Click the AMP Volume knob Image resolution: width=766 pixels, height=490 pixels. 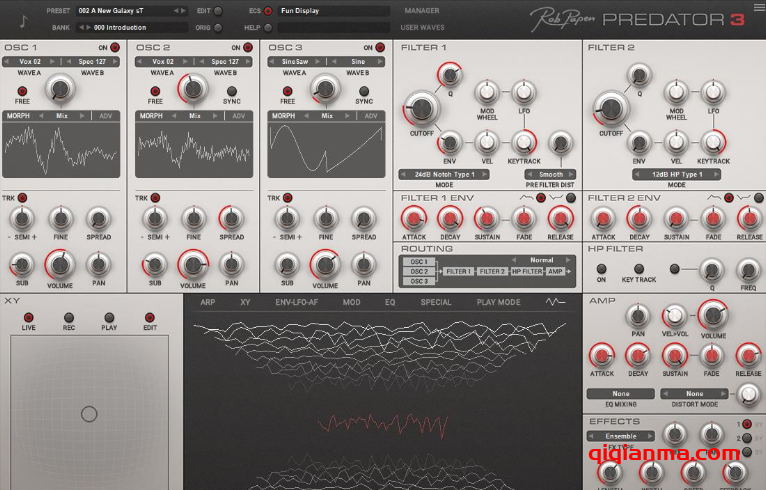click(x=712, y=317)
